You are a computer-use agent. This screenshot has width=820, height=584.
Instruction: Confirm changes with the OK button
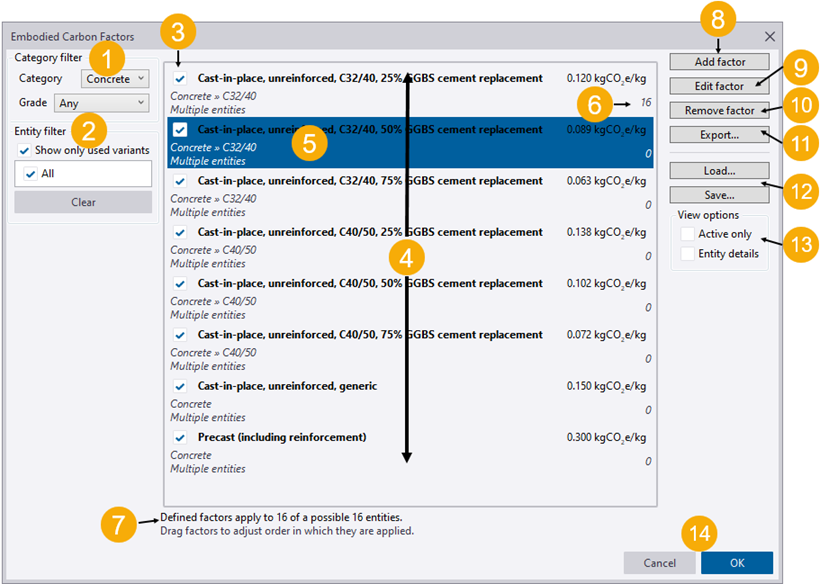pyautogui.click(x=737, y=562)
